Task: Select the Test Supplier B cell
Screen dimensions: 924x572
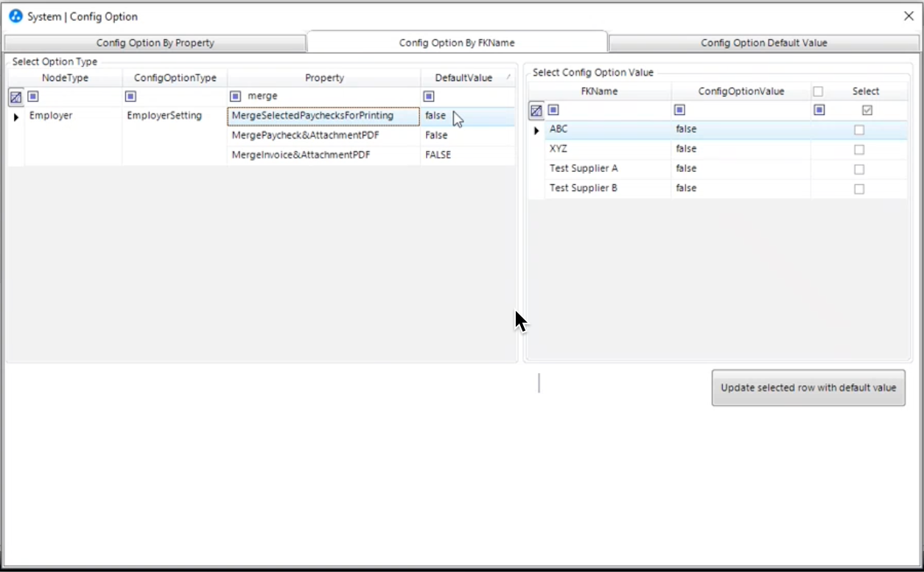Action: click(608, 189)
